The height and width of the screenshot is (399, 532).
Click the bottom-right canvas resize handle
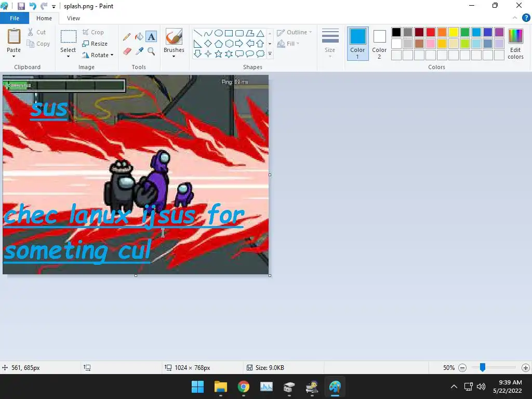(270, 275)
